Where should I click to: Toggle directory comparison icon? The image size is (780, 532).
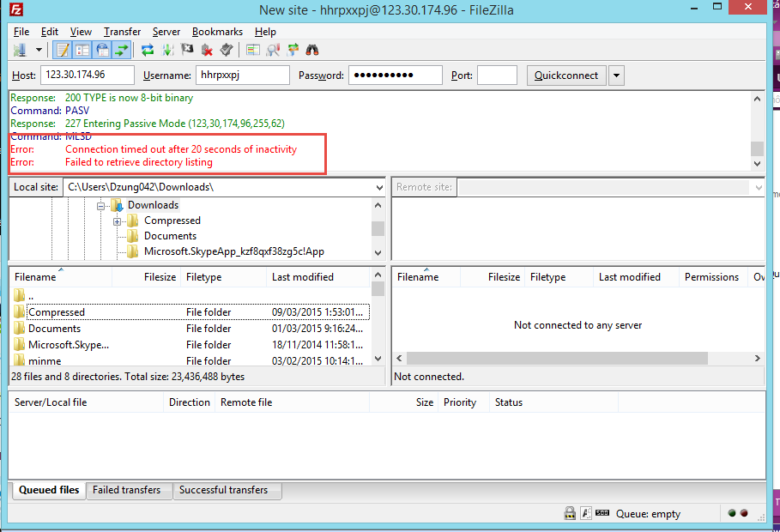pos(273,50)
